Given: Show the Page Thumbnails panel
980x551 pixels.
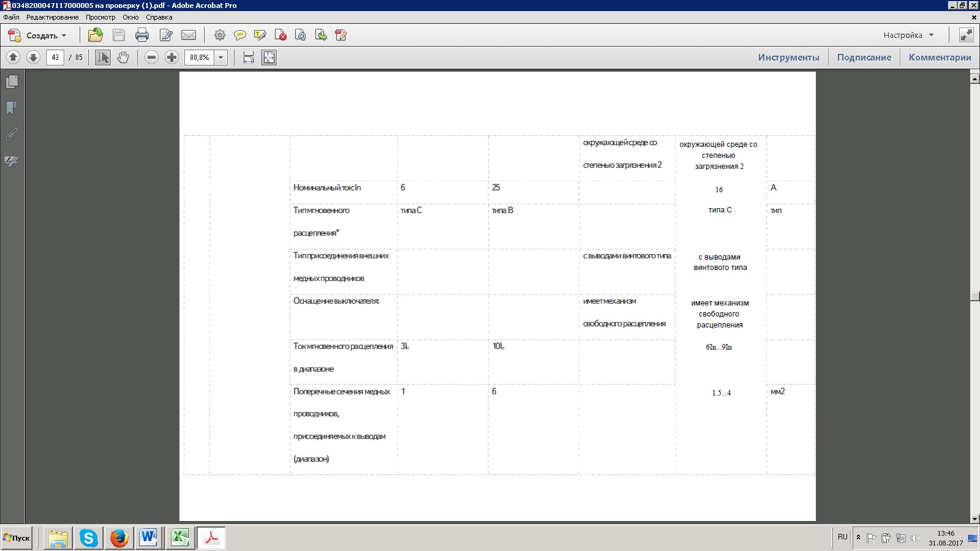Looking at the screenshot, I should 12,82.
